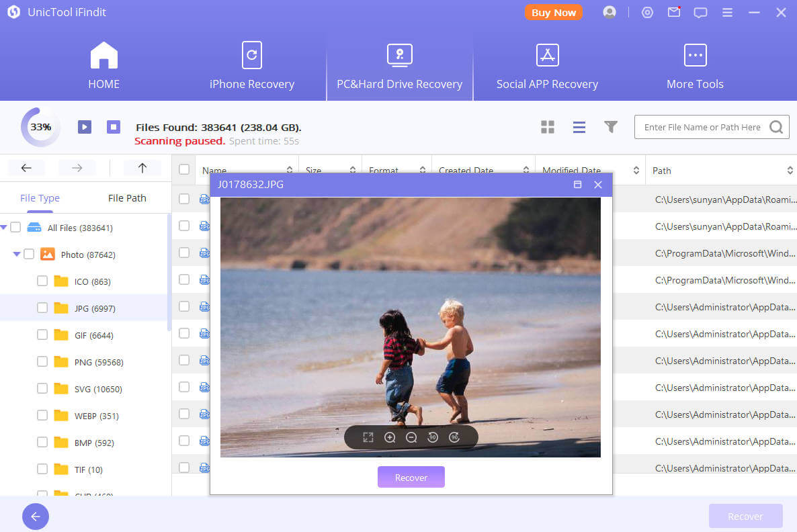797x532 pixels.
Task: Click Recover button in preview window
Action: [411, 478]
